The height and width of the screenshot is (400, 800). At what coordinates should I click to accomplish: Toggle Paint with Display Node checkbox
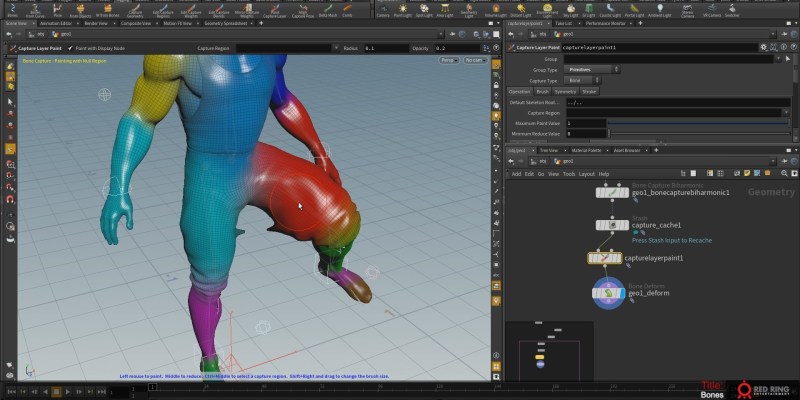pyautogui.click(x=70, y=48)
